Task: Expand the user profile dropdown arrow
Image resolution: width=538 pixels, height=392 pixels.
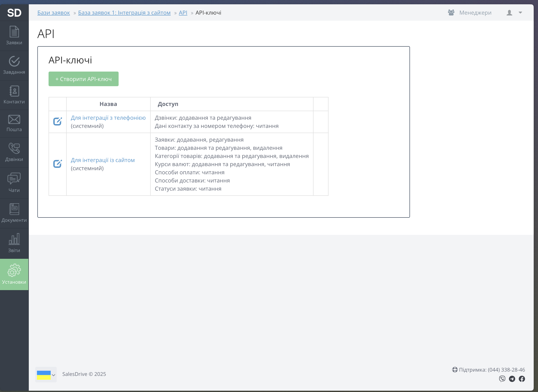Action: [520, 13]
